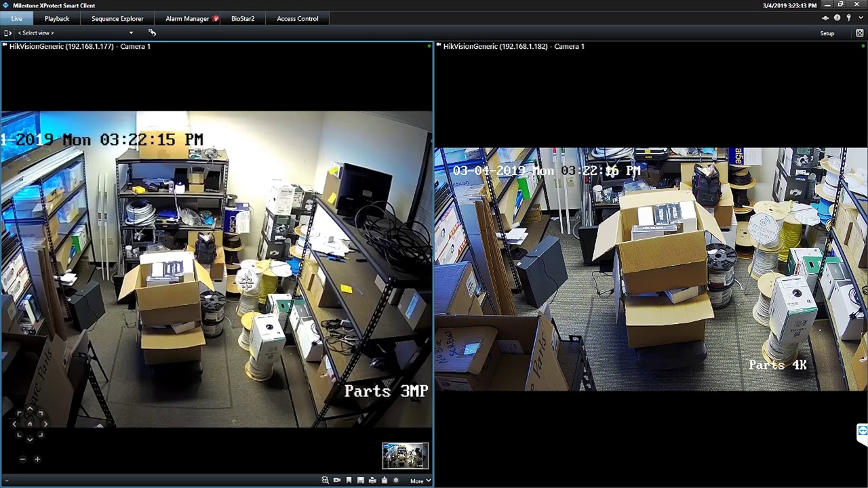The width and height of the screenshot is (868, 488).
Task: Expand the top-right chevron menu
Action: (x=860, y=18)
